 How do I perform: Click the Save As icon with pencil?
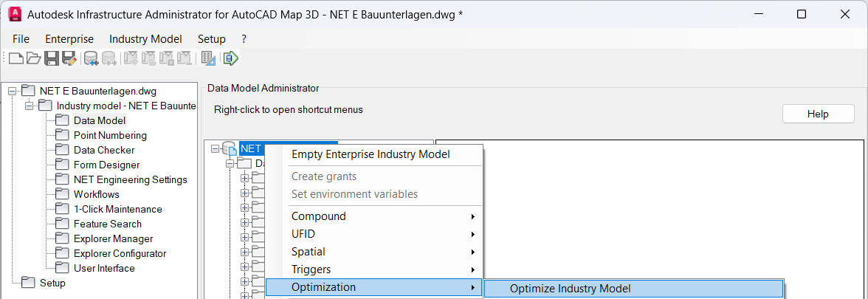69,58
